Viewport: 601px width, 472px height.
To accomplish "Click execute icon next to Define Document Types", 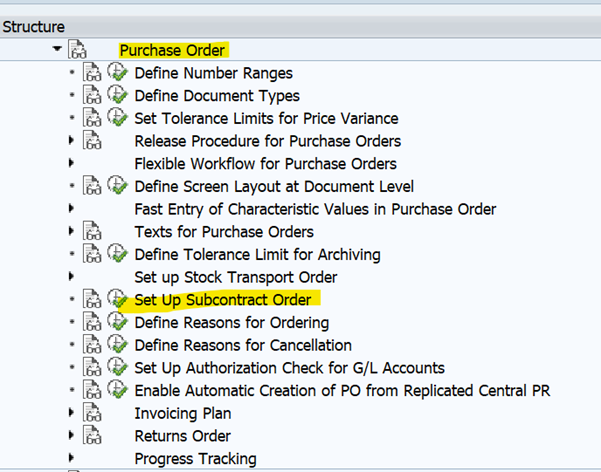I will pos(117,96).
